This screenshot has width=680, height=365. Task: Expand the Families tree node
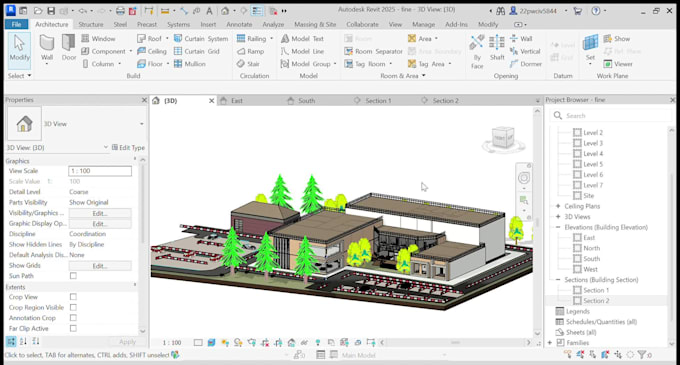pyautogui.click(x=550, y=343)
